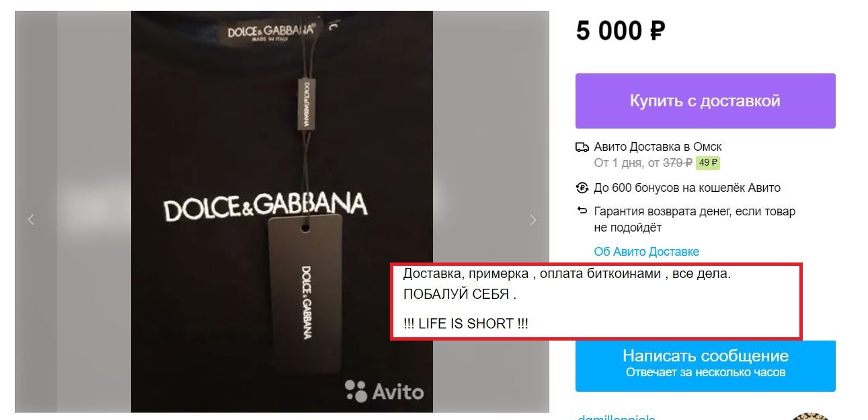Click the Авито Доставка в Омск text
The height and width of the screenshot is (420, 868).
tap(658, 147)
